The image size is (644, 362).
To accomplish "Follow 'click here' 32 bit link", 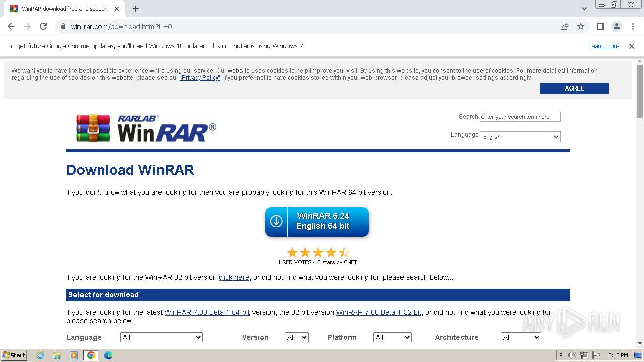I will coord(234,277).
